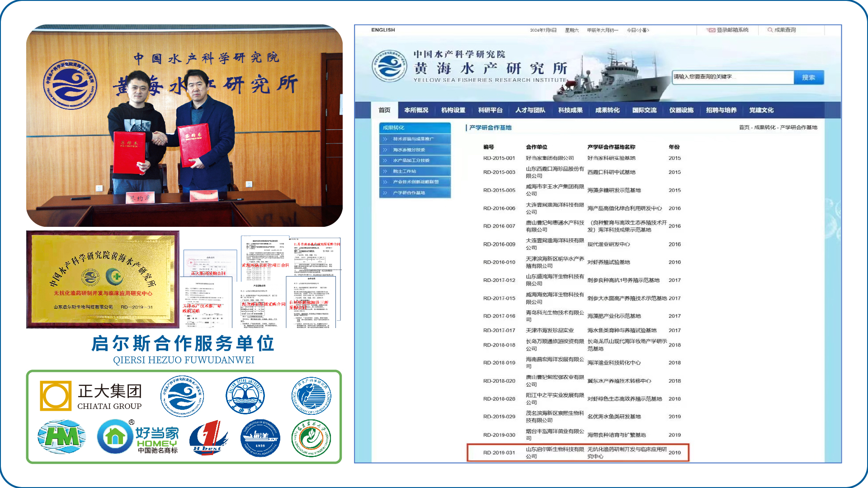Click the institute wave logo in website header
Image resolution: width=868 pixels, height=488 pixels.
(x=389, y=66)
